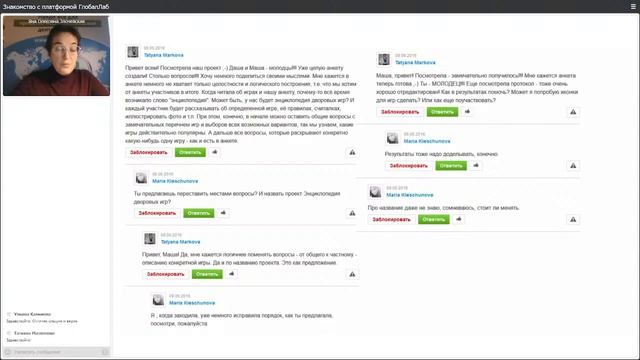Like Tatyana's comment starting 'Привет всем'

click(x=215, y=152)
